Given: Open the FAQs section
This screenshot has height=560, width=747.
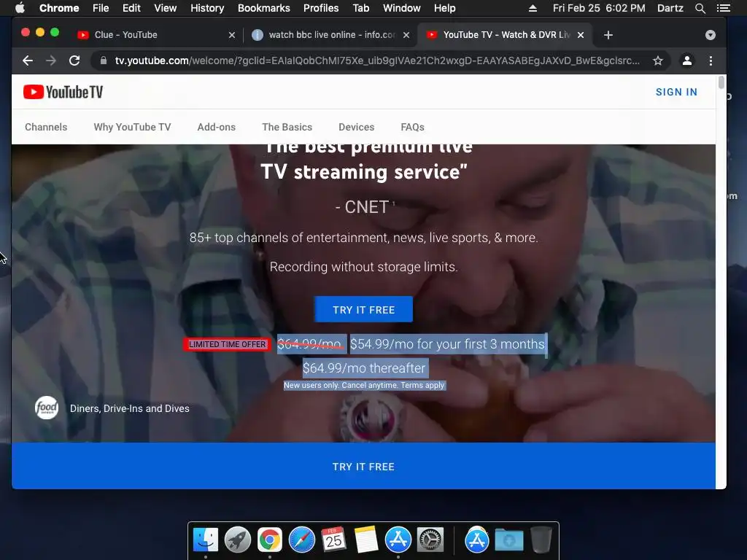Looking at the screenshot, I should tap(412, 127).
